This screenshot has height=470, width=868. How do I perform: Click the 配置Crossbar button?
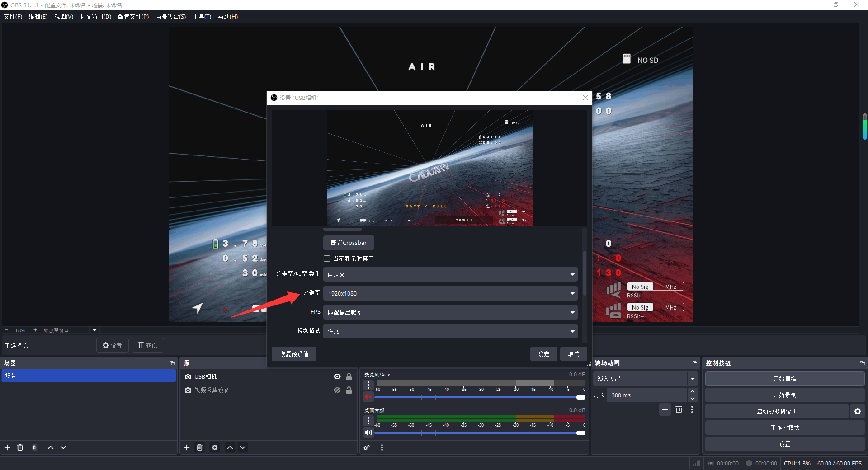point(349,243)
